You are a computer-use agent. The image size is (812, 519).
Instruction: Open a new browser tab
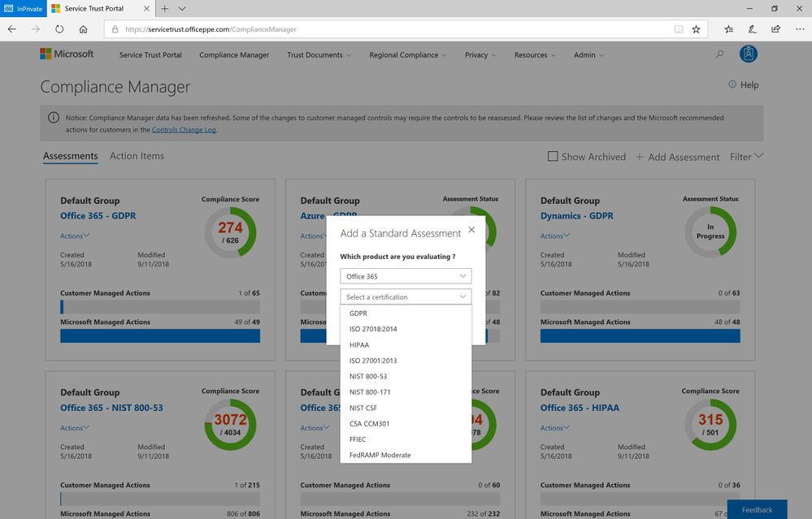pyautogui.click(x=165, y=8)
